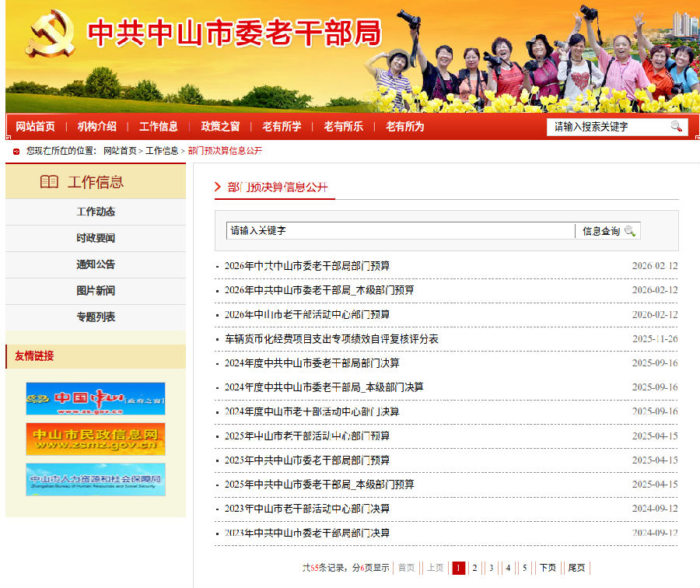Screen dimensions: 700x588
Task: Open 通知公告 from the sidebar menu
Action: 96,264
